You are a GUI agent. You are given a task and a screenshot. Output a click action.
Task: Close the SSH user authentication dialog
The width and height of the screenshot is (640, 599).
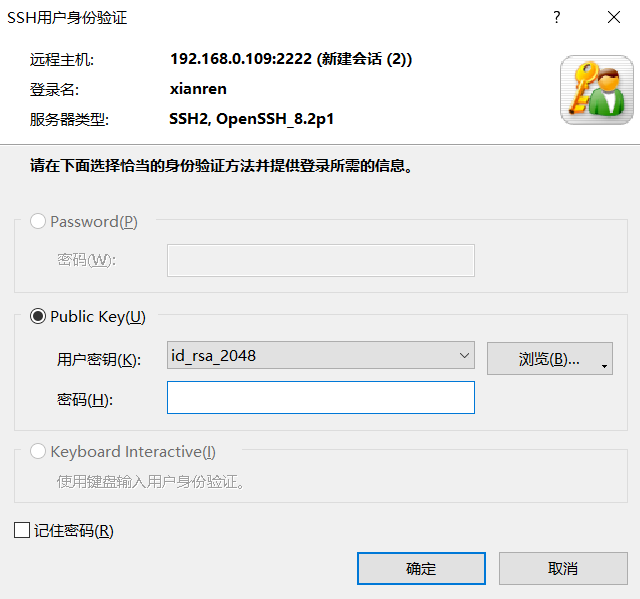(613, 18)
